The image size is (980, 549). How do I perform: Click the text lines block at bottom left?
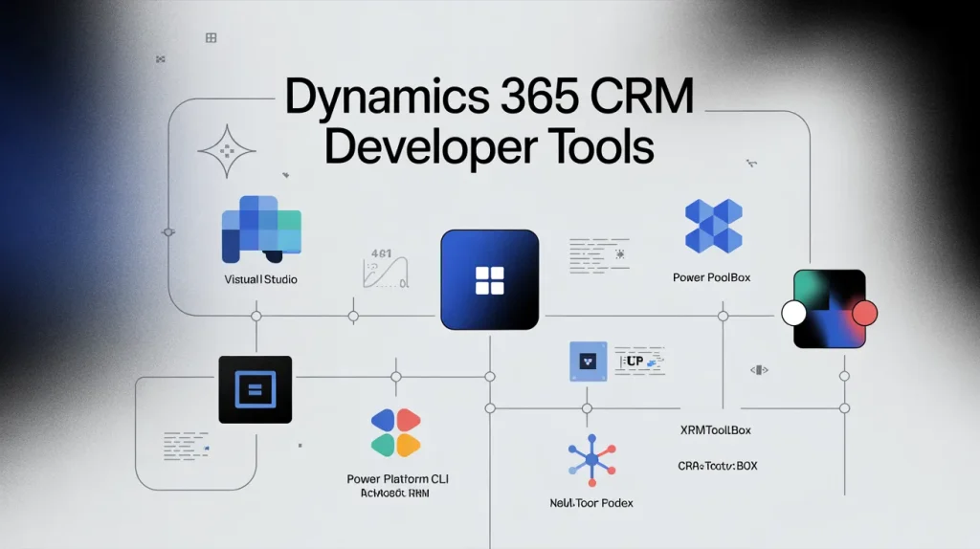click(187, 446)
